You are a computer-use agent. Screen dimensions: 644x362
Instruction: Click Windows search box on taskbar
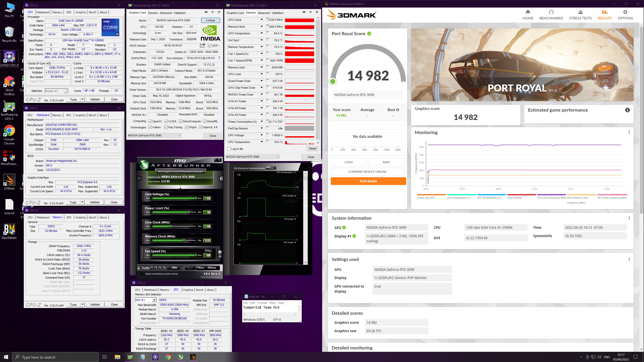click(56, 357)
